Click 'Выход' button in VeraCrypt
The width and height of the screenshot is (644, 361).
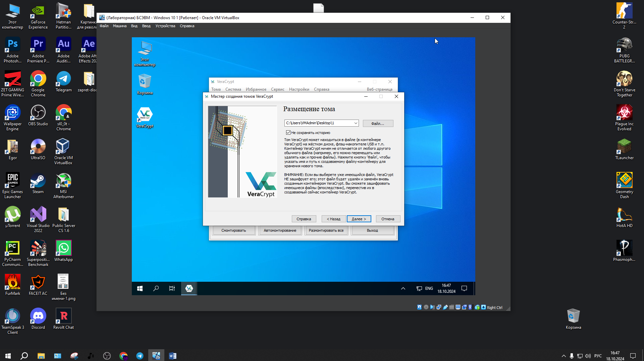point(372,230)
